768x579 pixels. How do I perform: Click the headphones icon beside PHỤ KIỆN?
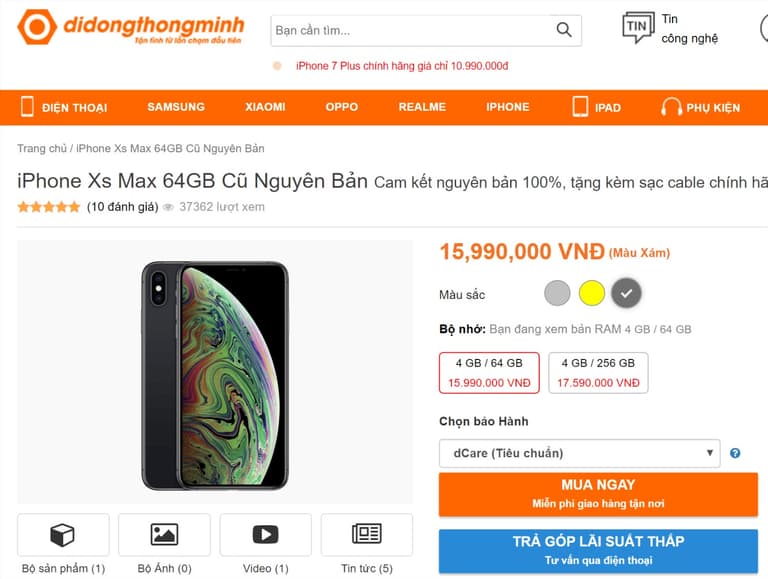coord(671,107)
